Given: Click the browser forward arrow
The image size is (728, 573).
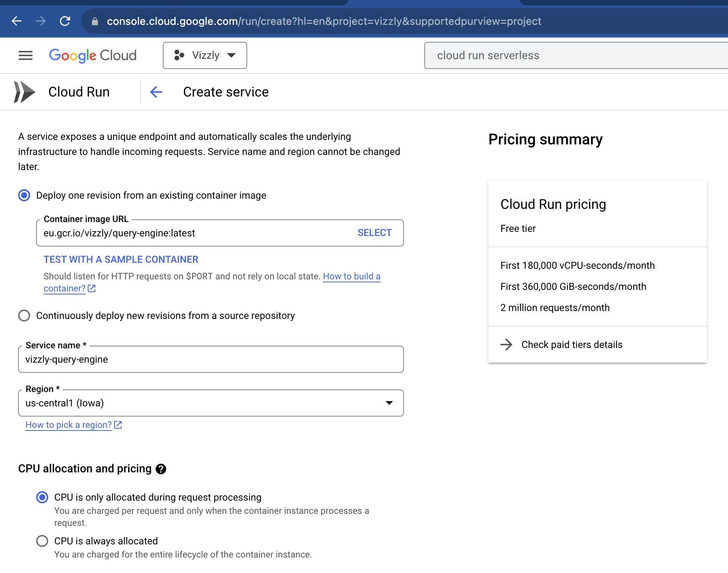Looking at the screenshot, I should point(41,21).
